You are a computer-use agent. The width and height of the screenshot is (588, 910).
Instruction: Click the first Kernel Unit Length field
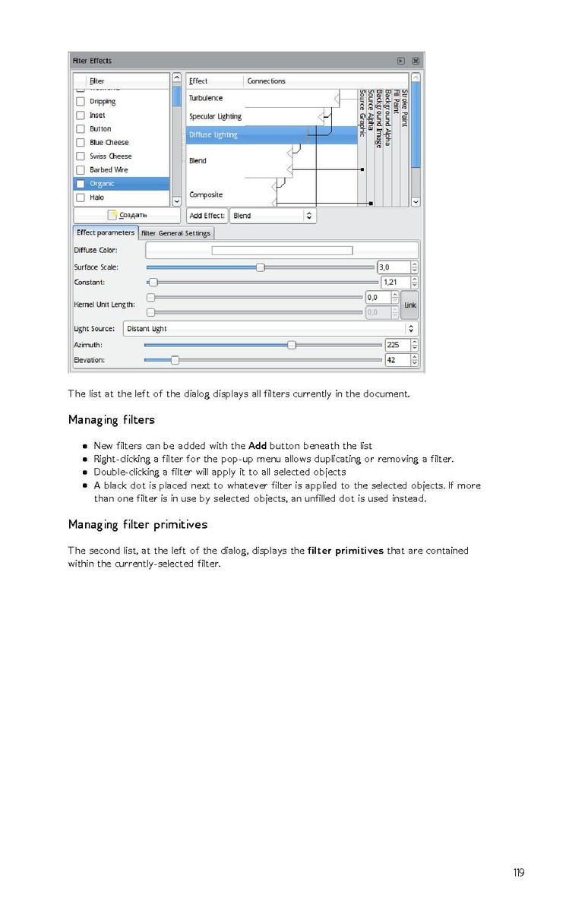click(378, 298)
